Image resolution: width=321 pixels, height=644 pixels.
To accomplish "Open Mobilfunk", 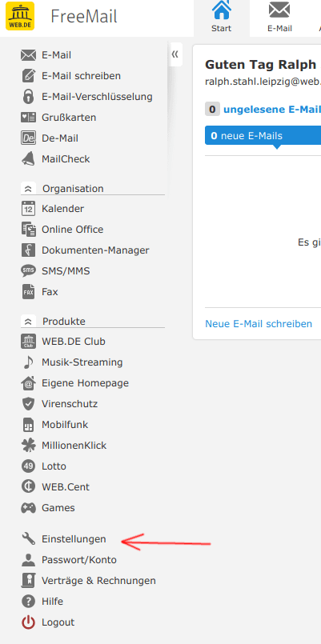I will [65, 425].
